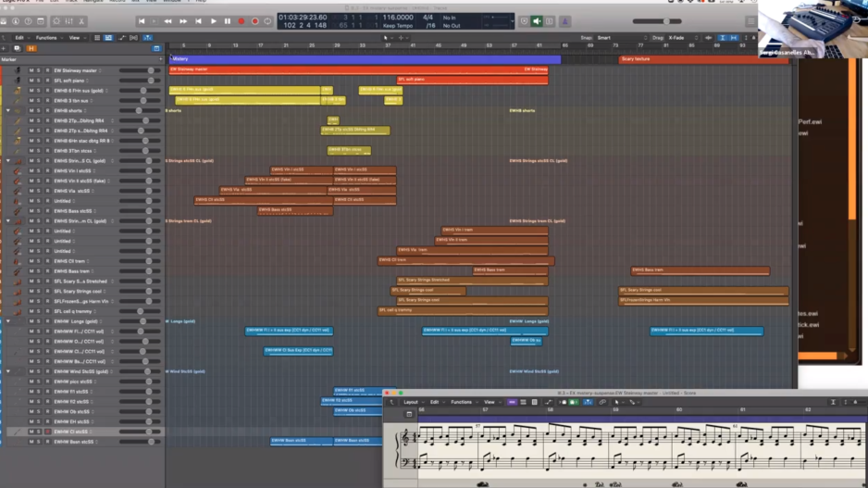Click the green tuner/speaker button

click(537, 21)
